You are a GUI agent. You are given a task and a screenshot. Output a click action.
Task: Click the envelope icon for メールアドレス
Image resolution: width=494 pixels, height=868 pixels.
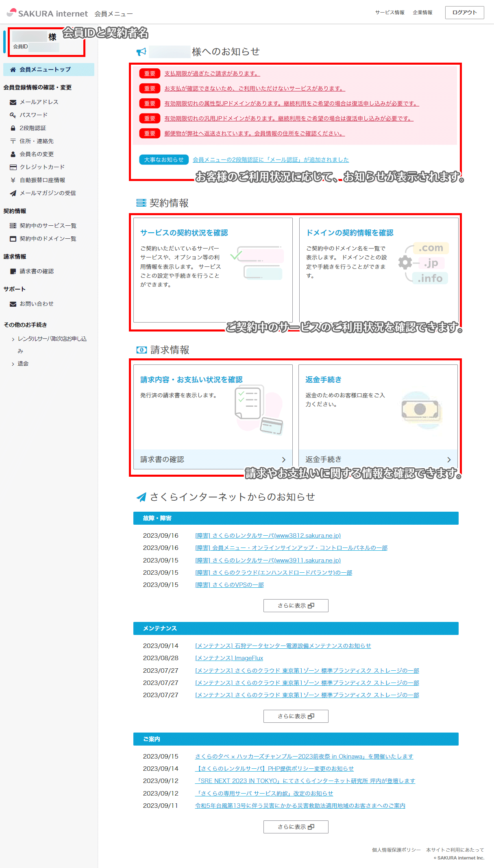13,102
